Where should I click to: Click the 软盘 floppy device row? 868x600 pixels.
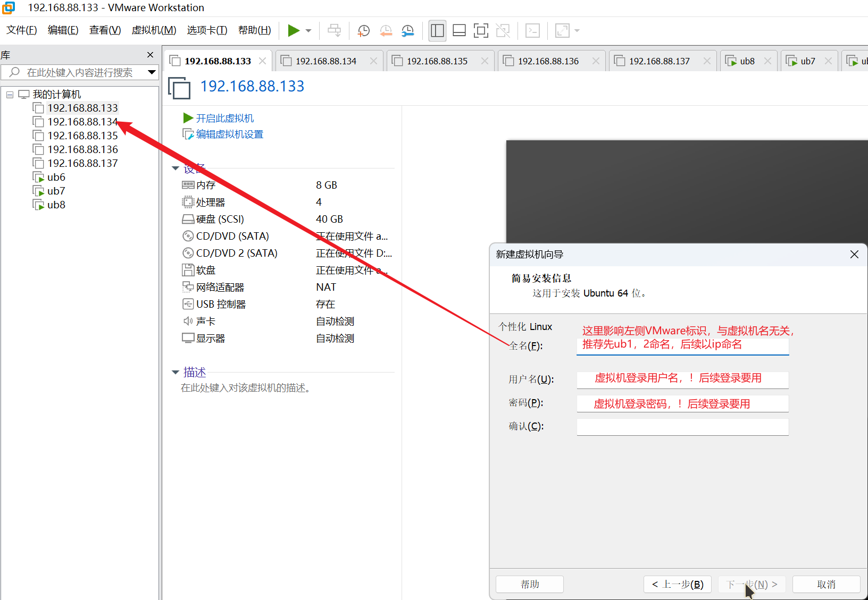pyautogui.click(x=287, y=270)
